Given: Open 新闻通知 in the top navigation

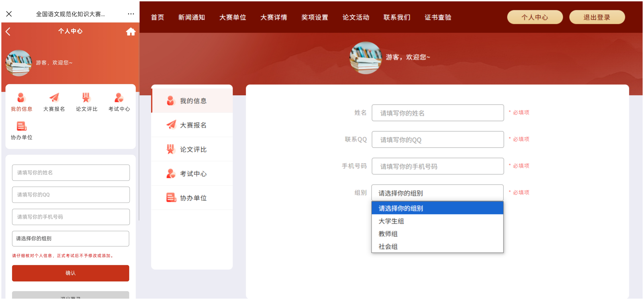Looking at the screenshot, I should tap(191, 17).
